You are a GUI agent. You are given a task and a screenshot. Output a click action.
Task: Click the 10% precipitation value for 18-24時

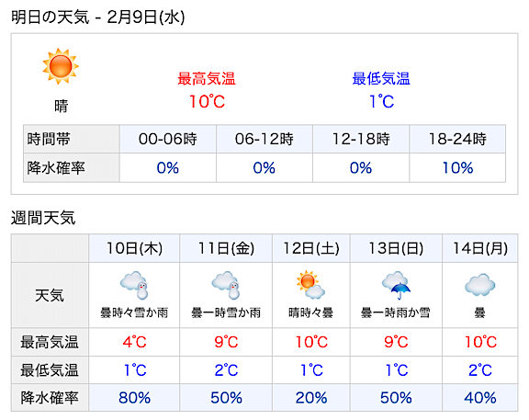coord(457,168)
